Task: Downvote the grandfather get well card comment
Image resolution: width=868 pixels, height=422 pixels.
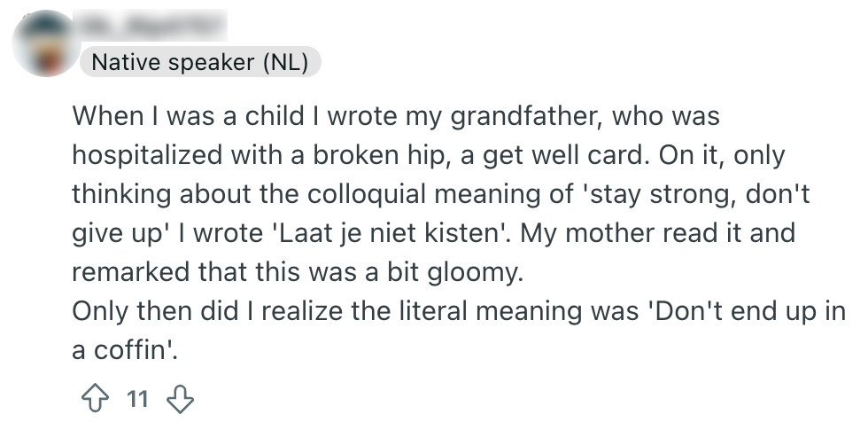Action: [x=180, y=399]
